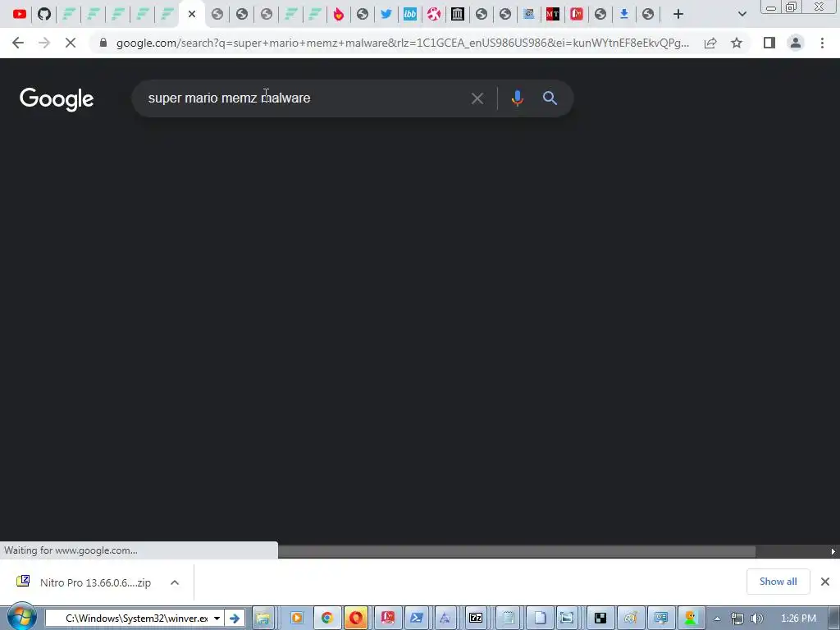Launch media player from taskbar
The width and height of the screenshot is (840, 630).
296,619
